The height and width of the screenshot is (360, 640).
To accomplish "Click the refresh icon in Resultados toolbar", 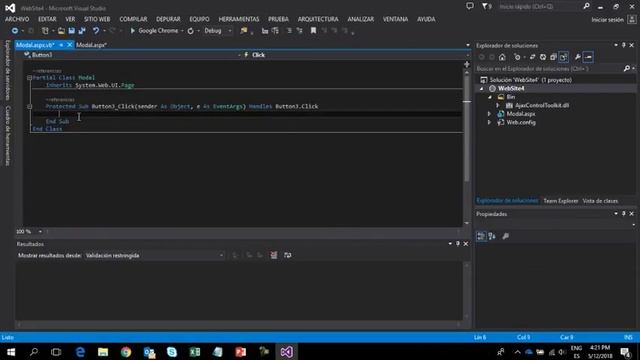I will pyautogui.click(x=287, y=255).
